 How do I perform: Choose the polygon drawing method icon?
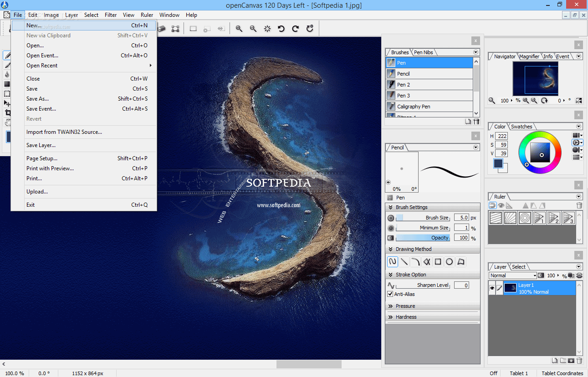tap(461, 262)
